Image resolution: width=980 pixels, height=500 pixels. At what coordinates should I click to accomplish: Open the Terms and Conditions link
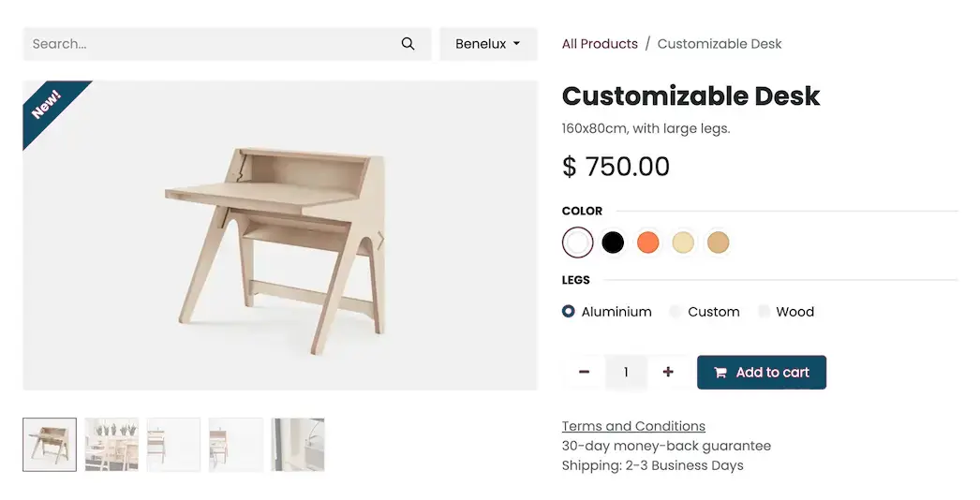point(633,426)
